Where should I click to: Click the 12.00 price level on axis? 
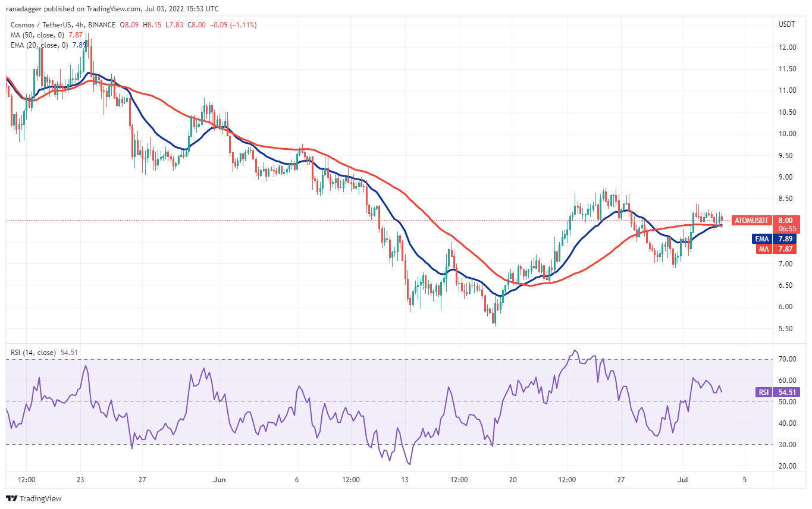(787, 47)
